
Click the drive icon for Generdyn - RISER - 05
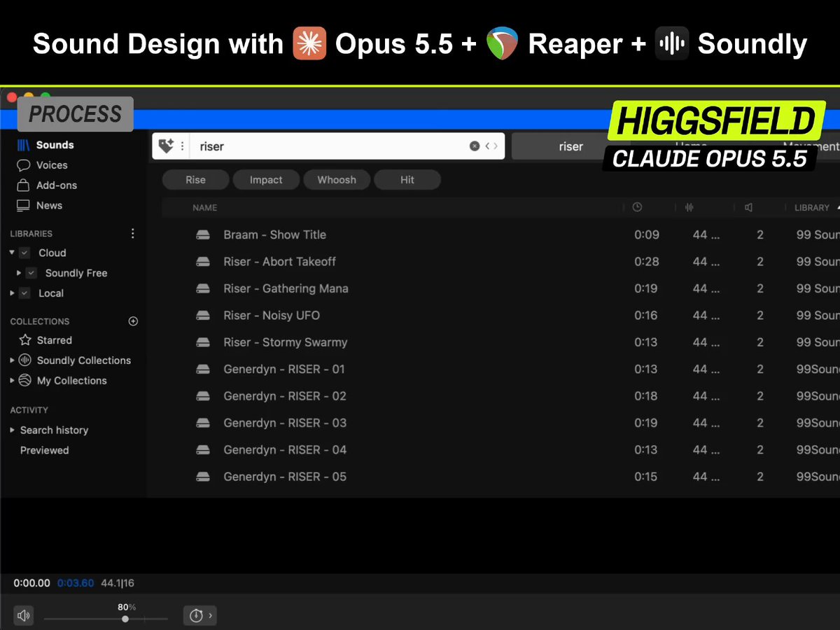[203, 477]
